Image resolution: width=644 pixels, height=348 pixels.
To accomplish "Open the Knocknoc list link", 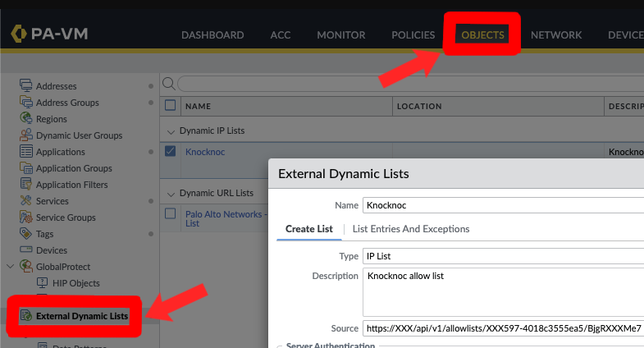I will [205, 152].
